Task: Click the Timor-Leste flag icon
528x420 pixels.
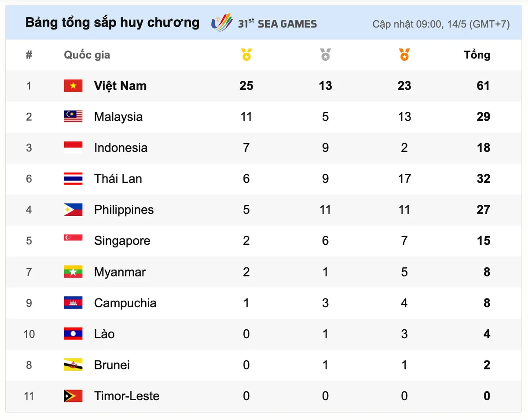Action: (x=73, y=396)
